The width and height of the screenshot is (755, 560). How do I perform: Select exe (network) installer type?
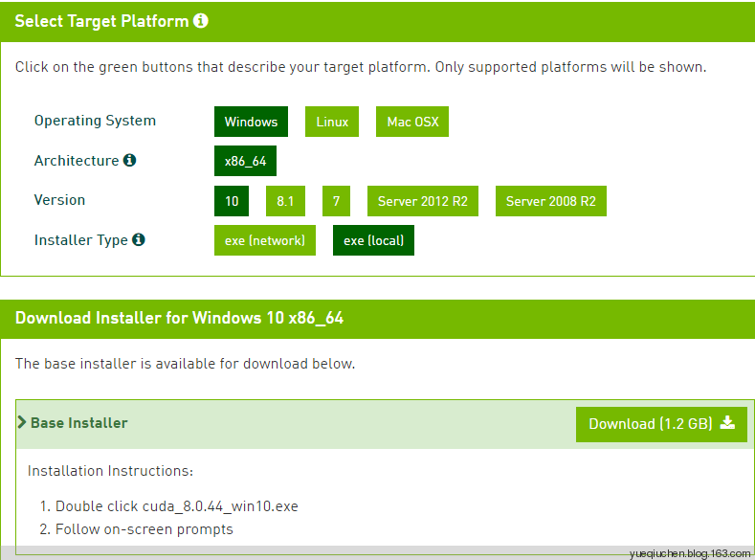tap(265, 240)
